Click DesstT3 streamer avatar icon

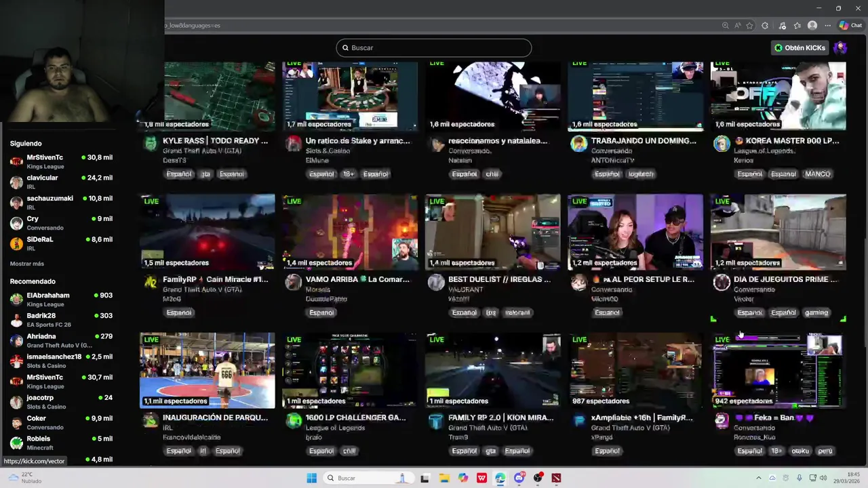click(151, 144)
